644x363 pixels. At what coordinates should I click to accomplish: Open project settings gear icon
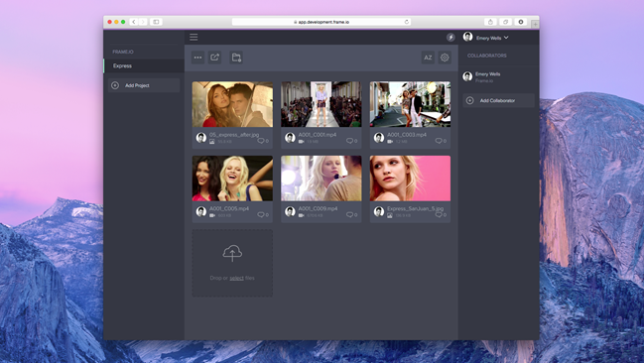click(445, 58)
